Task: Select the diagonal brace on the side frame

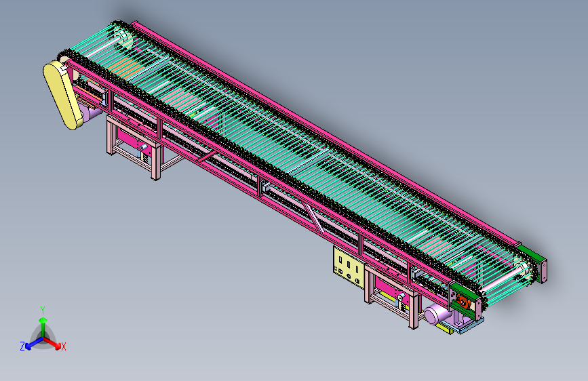Action: coord(314,218)
